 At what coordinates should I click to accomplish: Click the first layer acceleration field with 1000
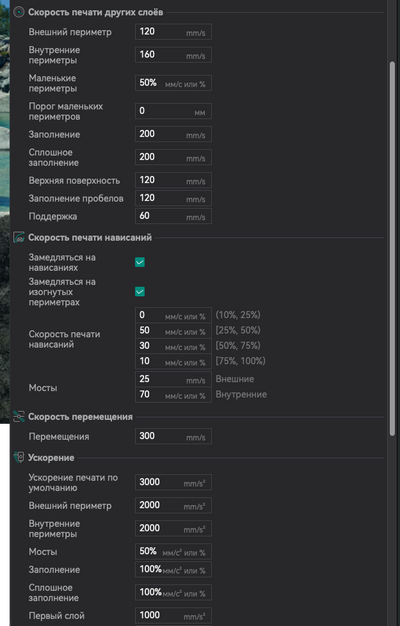(x=173, y=616)
